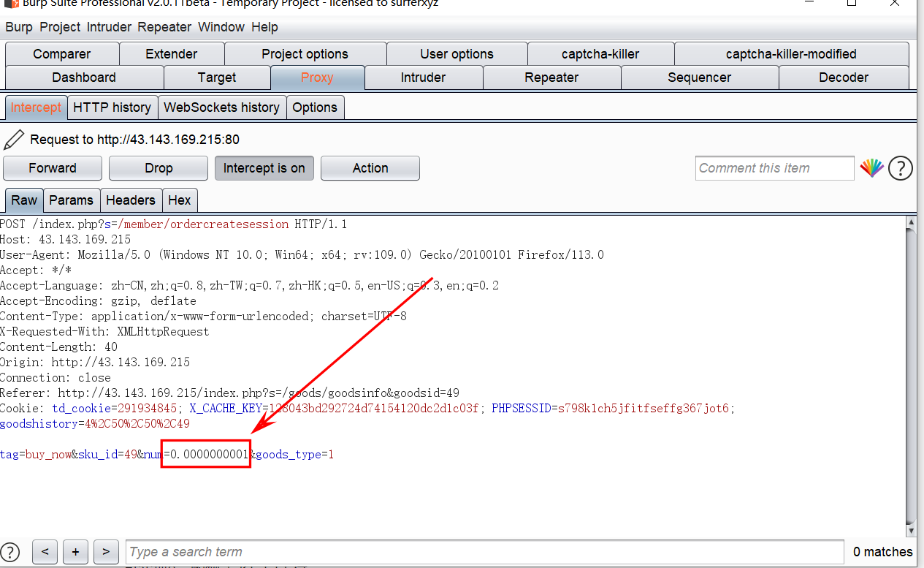Switch to the Repeater tool tab
This screenshot has height=568, width=924.
click(551, 77)
